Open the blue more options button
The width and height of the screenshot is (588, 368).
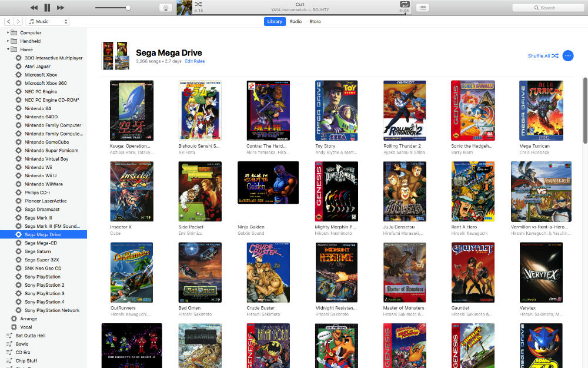pos(568,56)
